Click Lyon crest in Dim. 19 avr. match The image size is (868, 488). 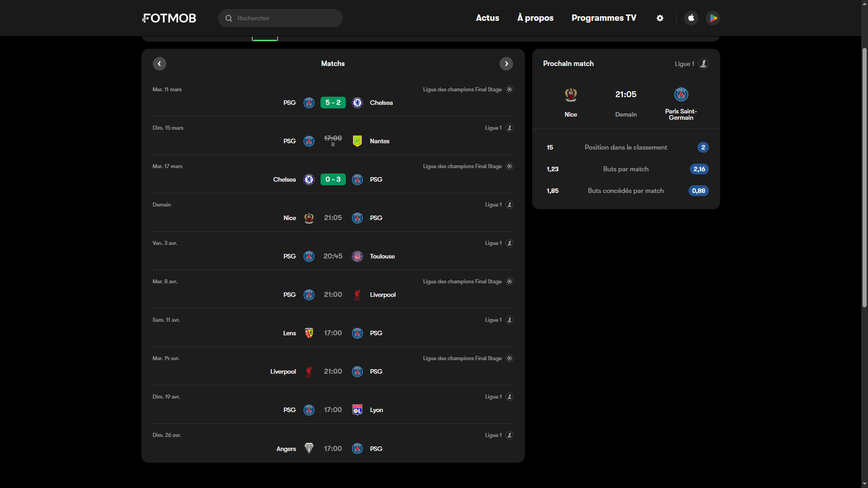click(357, 410)
